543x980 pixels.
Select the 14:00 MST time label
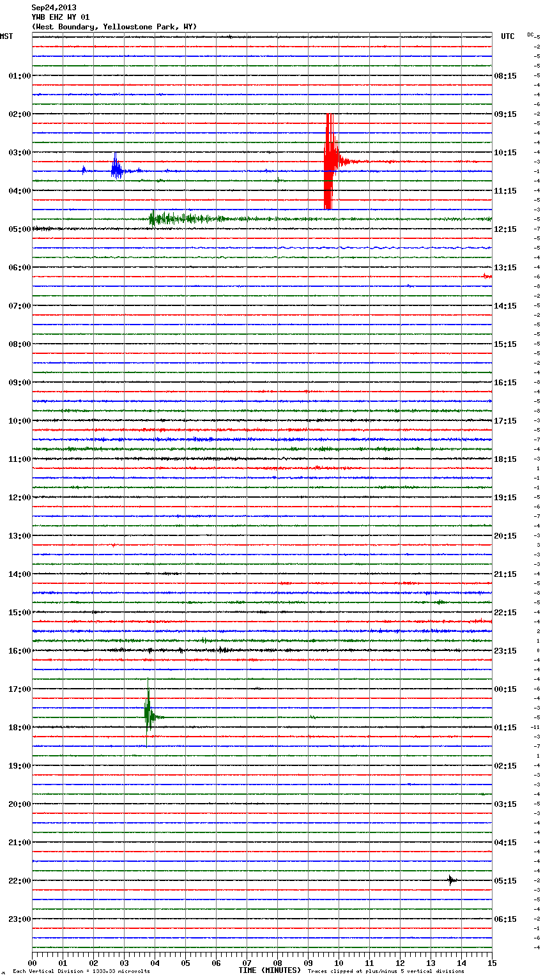tap(19, 574)
